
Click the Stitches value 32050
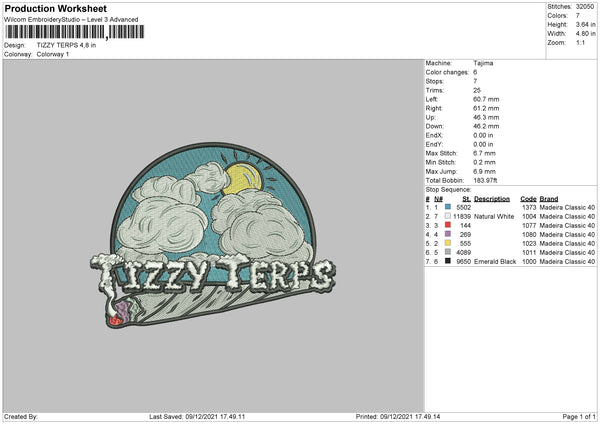click(585, 7)
